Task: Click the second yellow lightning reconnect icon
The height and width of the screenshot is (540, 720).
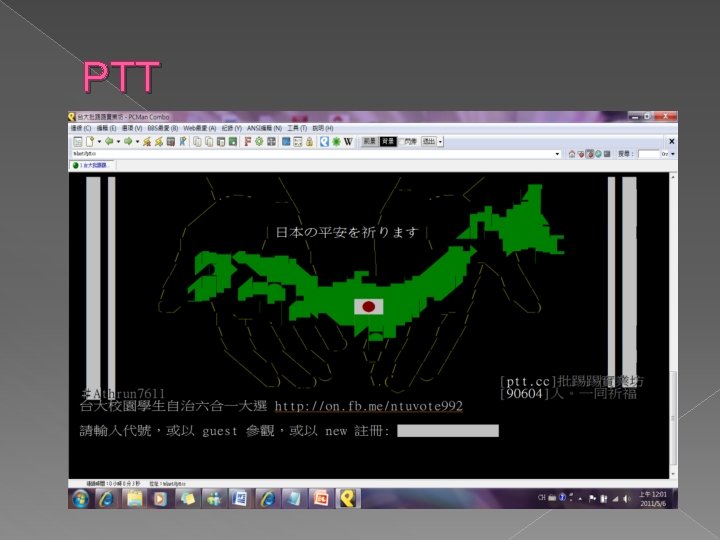Action: coord(159,141)
